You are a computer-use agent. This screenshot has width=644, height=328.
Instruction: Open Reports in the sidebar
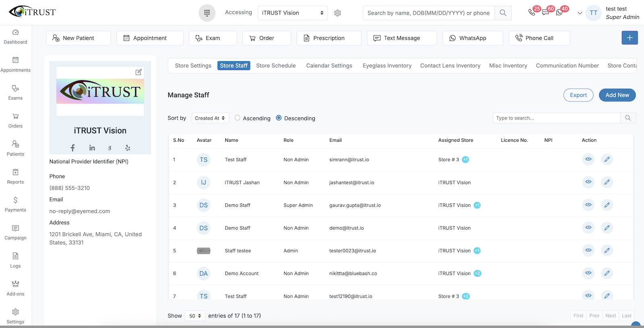click(15, 176)
